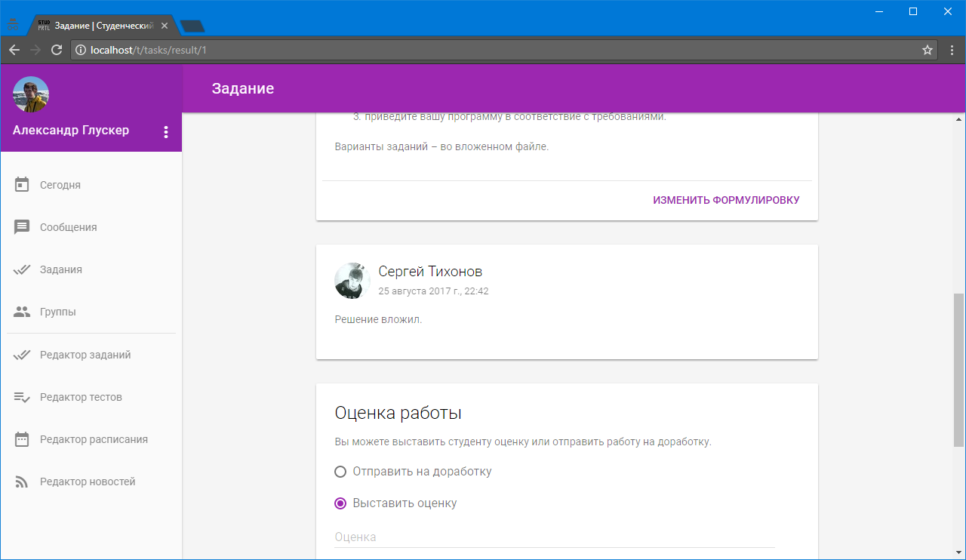
Task: Open the Сообщения chat icon in sidebar
Action: pos(23,226)
